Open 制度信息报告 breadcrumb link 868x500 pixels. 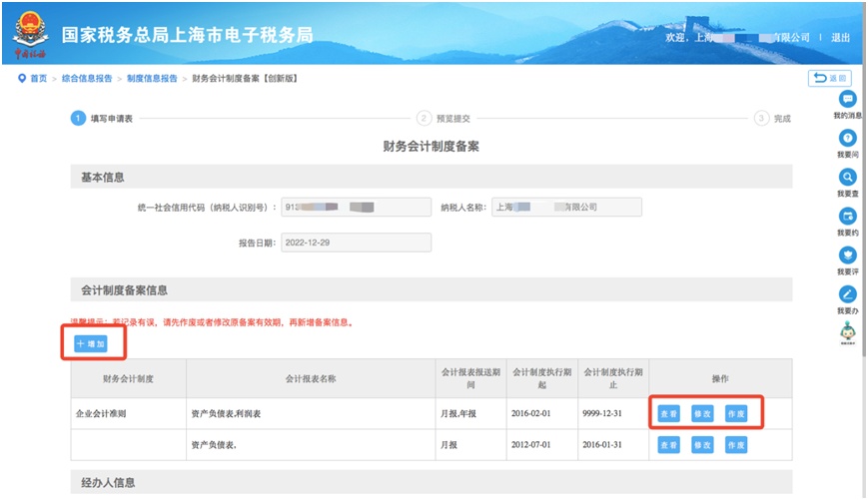[152, 79]
